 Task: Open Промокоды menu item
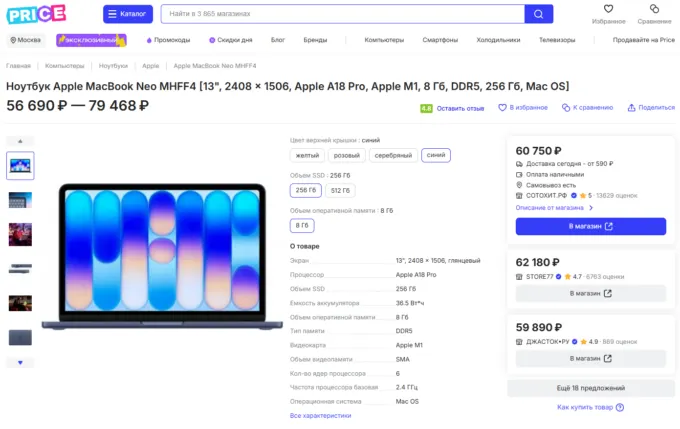(x=168, y=40)
